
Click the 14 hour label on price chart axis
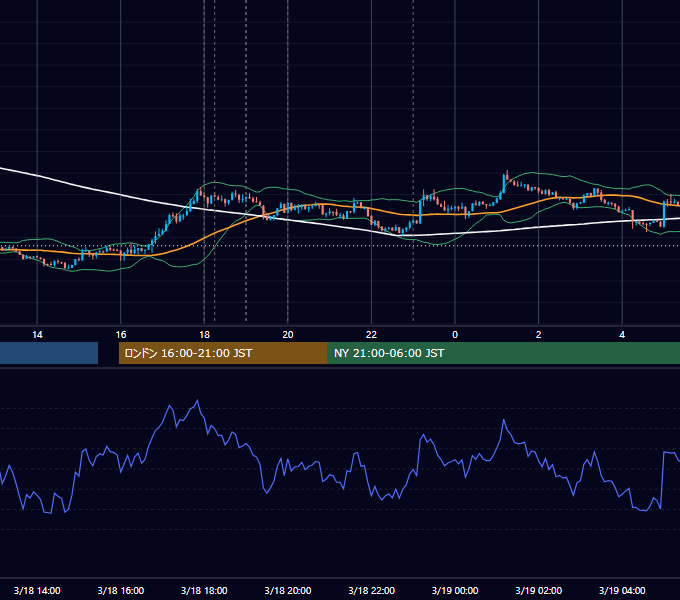(x=37, y=335)
